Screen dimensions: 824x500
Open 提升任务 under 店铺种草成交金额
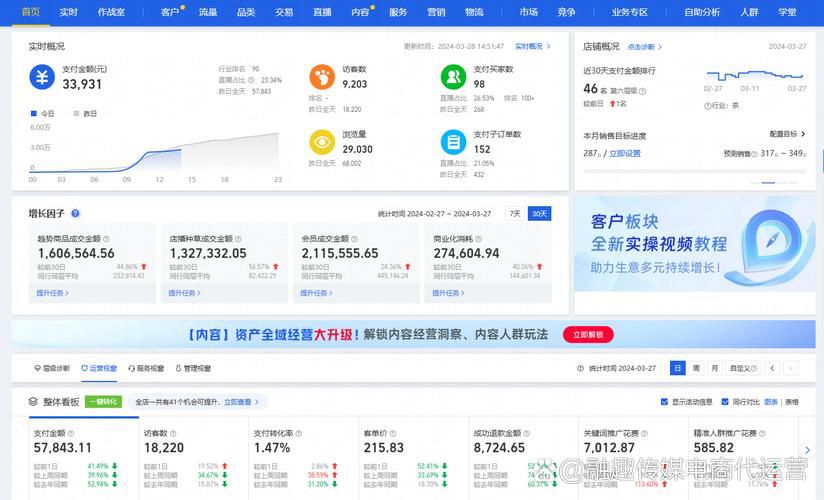pyautogui.click(x=184, y=293)
